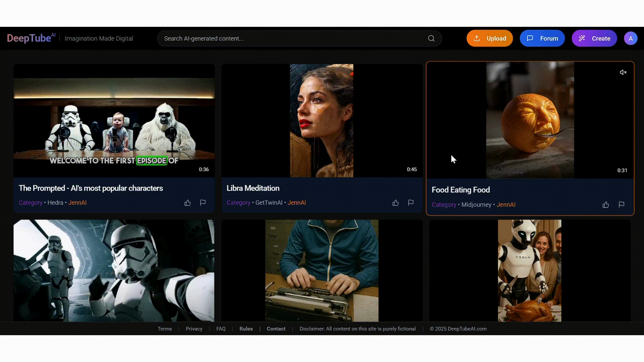Play the Food Eating Food thumbnail
Screen dimensions: 644x362
pyautogui.click(x=530, y=120)
